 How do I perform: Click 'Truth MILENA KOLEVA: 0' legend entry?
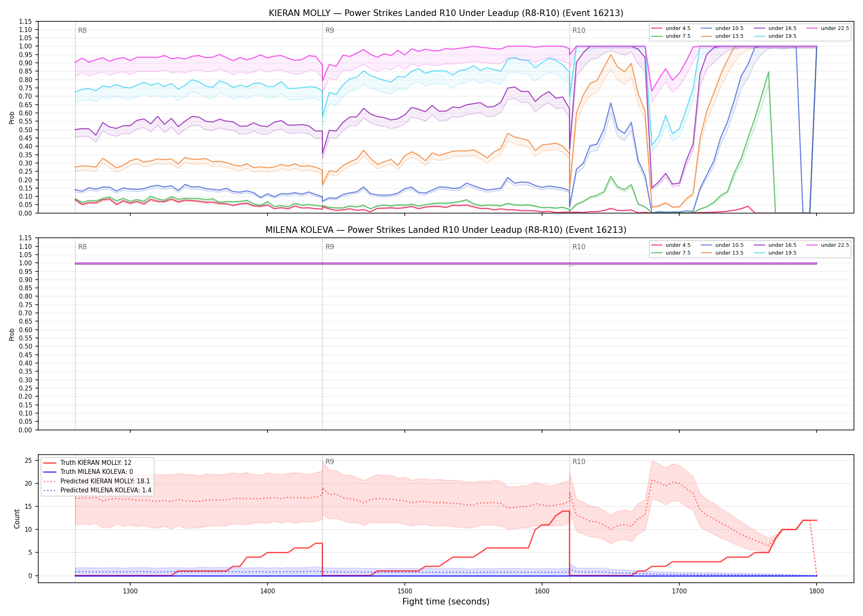[88, 472]
